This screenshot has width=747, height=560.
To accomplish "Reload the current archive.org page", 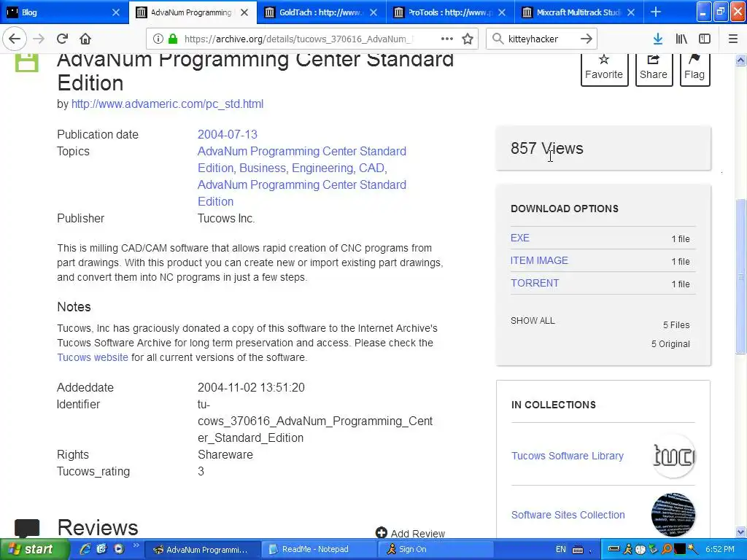I will (x=62, y=39).
